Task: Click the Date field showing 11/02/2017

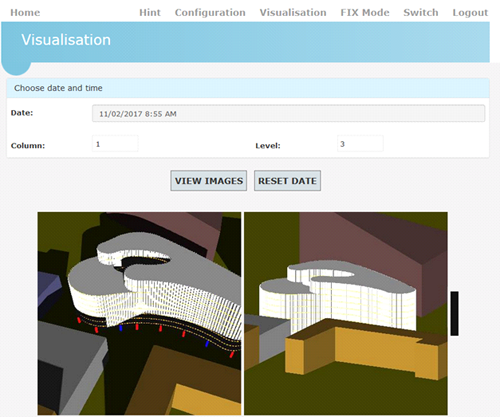Action: 288,114
